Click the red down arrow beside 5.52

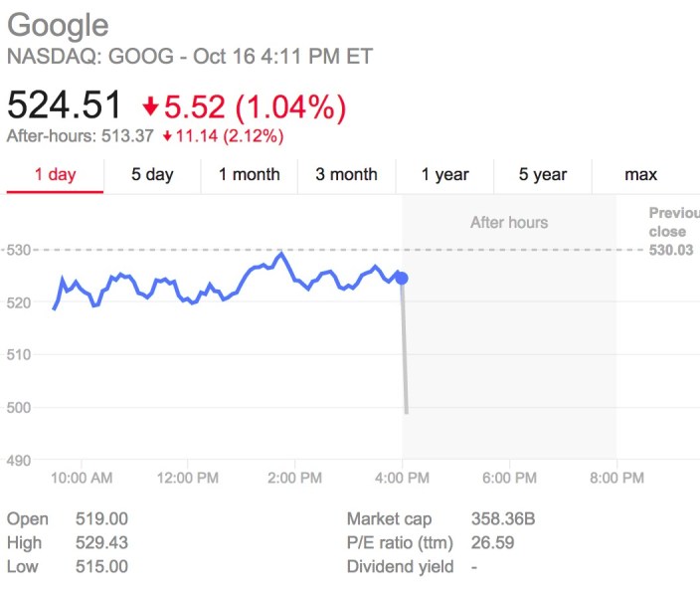tap(150, 105)
